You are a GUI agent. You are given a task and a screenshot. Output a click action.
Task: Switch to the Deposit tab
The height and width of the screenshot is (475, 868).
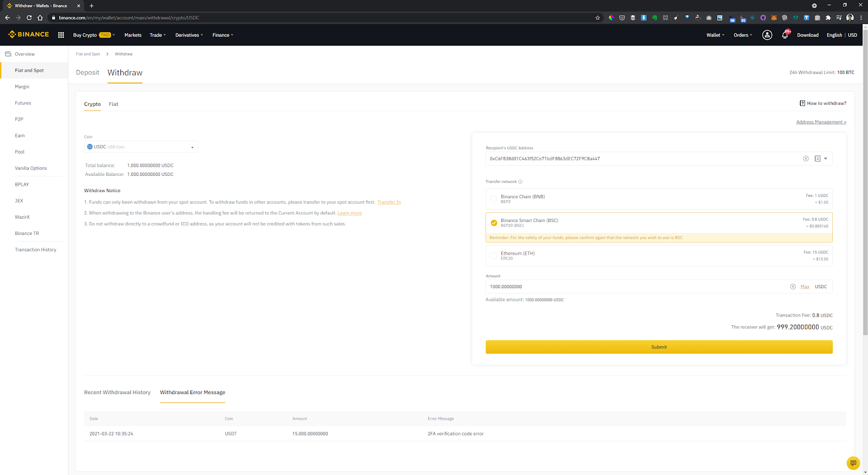click(87, 72)
